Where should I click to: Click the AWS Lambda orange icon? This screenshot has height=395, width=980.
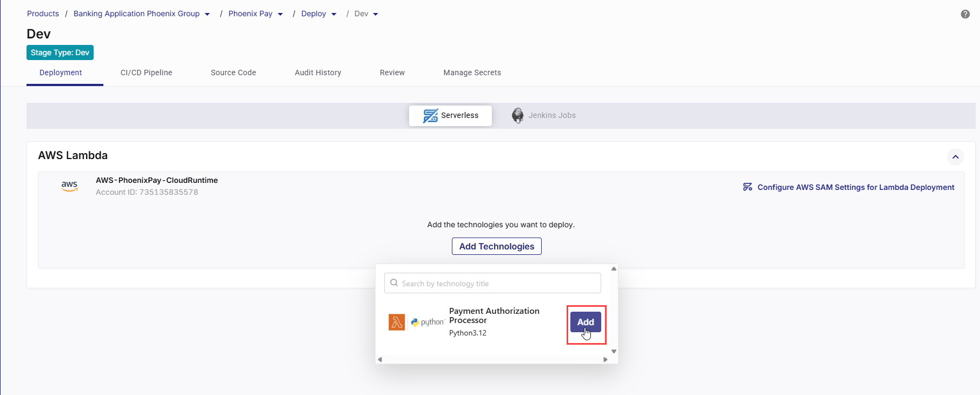click(397, 322)
